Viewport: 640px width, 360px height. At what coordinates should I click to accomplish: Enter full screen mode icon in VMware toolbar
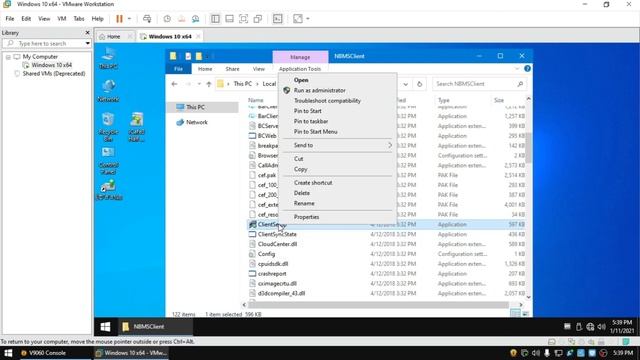point(243,19)
